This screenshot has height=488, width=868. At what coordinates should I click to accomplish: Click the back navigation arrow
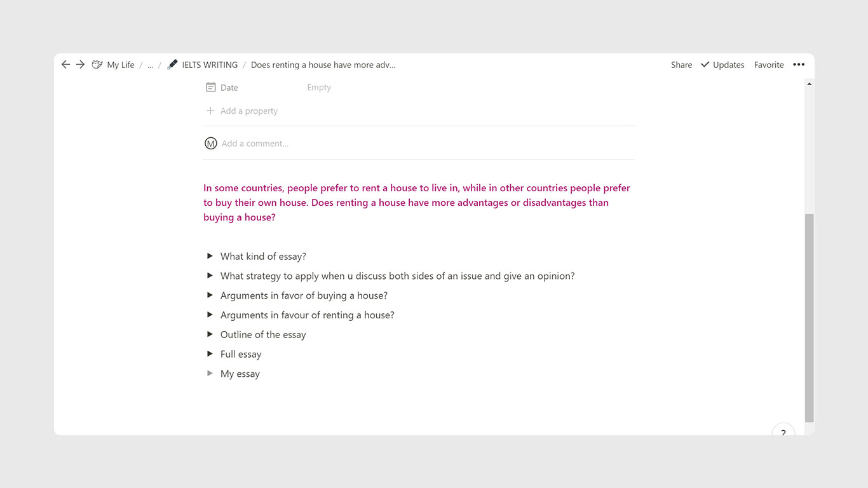[65, 65]
